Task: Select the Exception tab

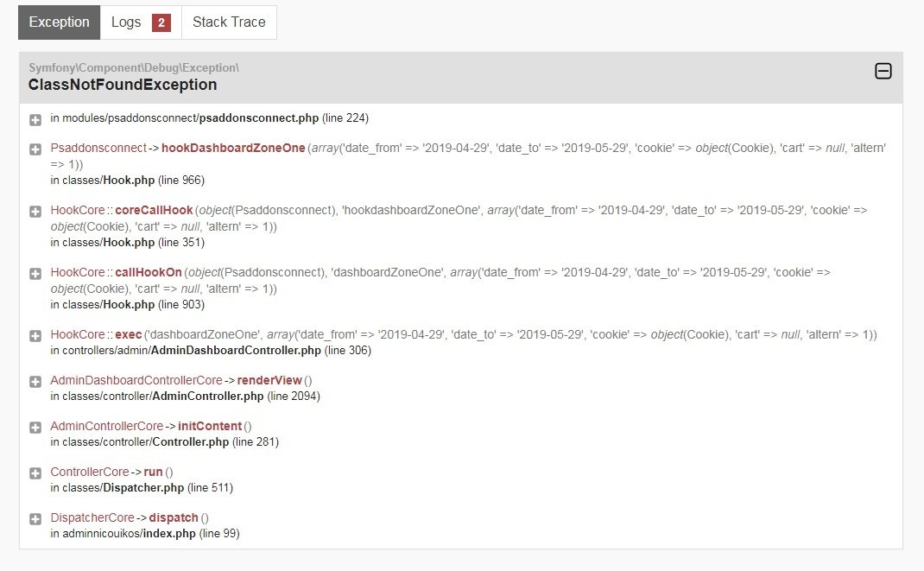Action: [59, 22]
